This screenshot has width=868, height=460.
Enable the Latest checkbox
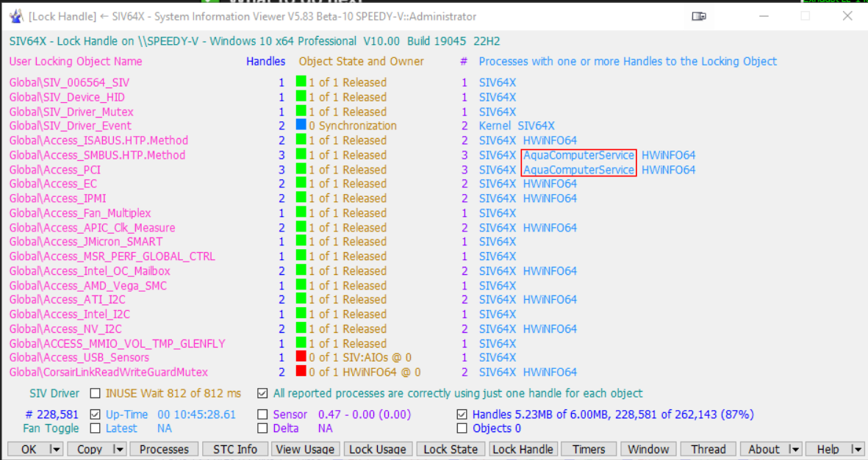[96, 428]
